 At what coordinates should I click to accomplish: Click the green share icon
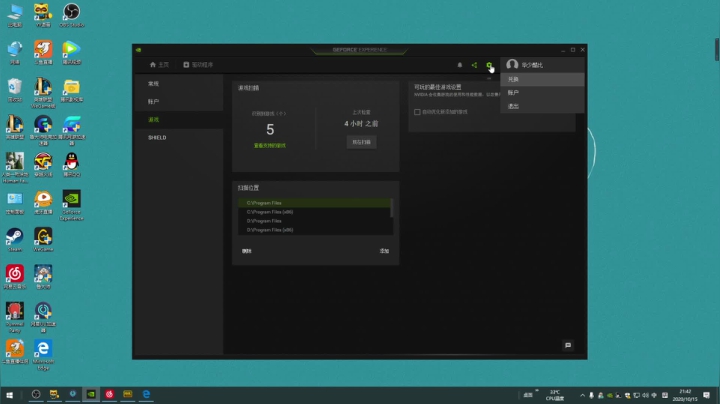[x=474, y=65]
